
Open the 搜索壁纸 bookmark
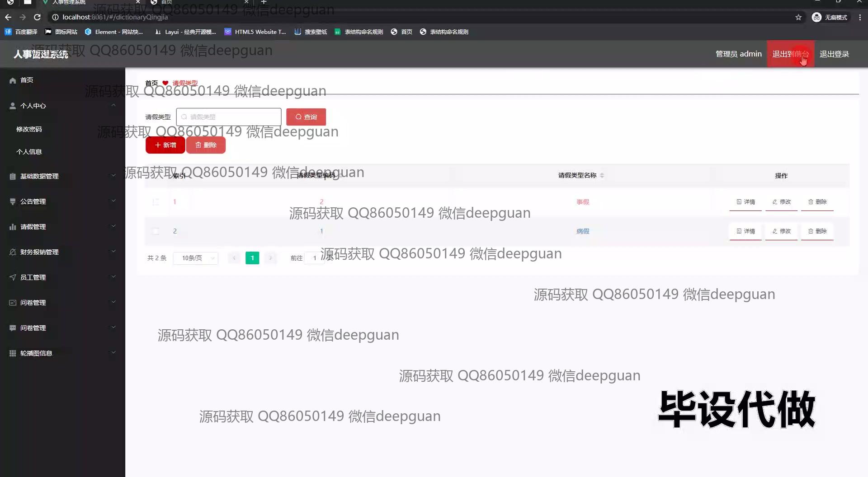(x=311, y=32)
